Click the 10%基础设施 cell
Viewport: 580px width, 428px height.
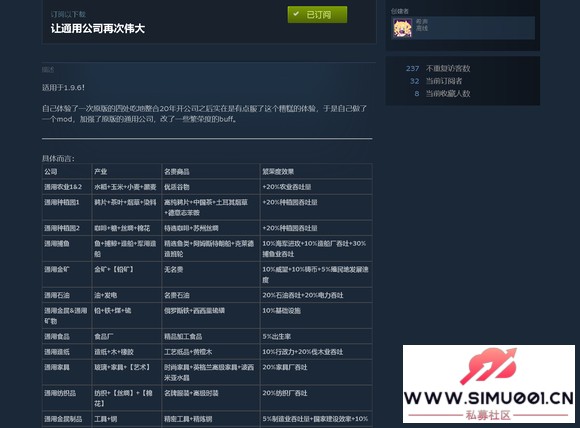click(316, 316)
